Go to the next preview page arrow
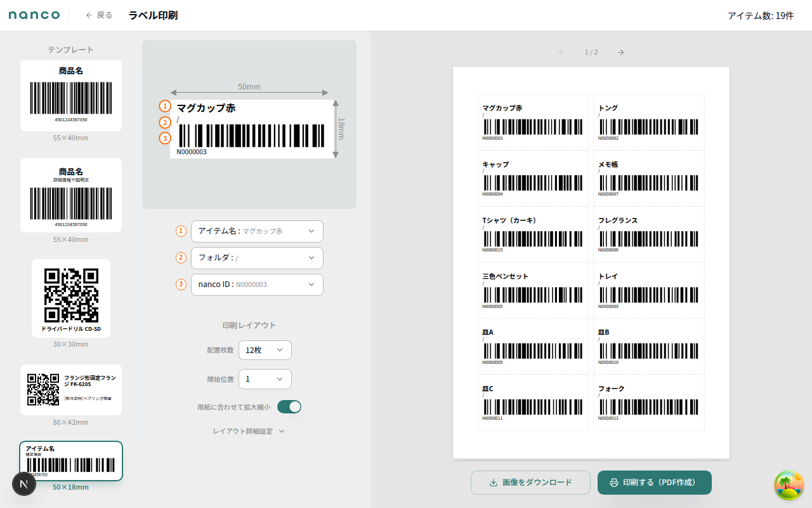Screen dimensions: 812x508 (x=620, y=52)
